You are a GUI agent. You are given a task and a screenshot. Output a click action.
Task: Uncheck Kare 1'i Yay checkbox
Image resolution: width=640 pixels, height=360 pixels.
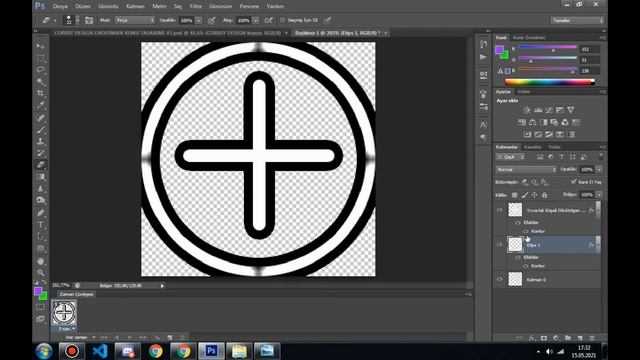click(574, 182)
